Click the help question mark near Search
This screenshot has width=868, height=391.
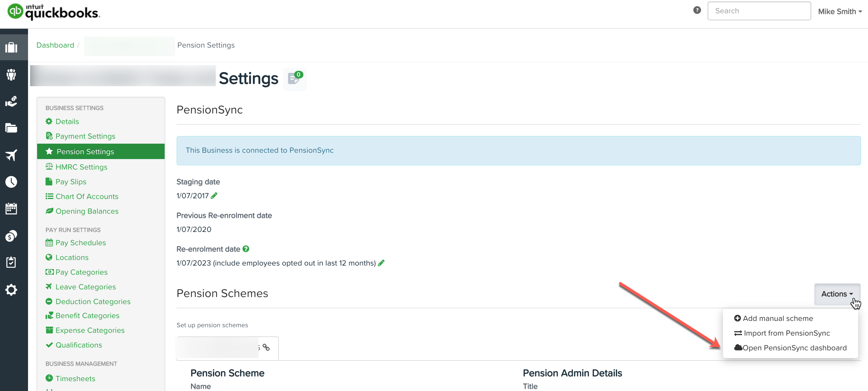pyautogui.click(x=697, y=10)
